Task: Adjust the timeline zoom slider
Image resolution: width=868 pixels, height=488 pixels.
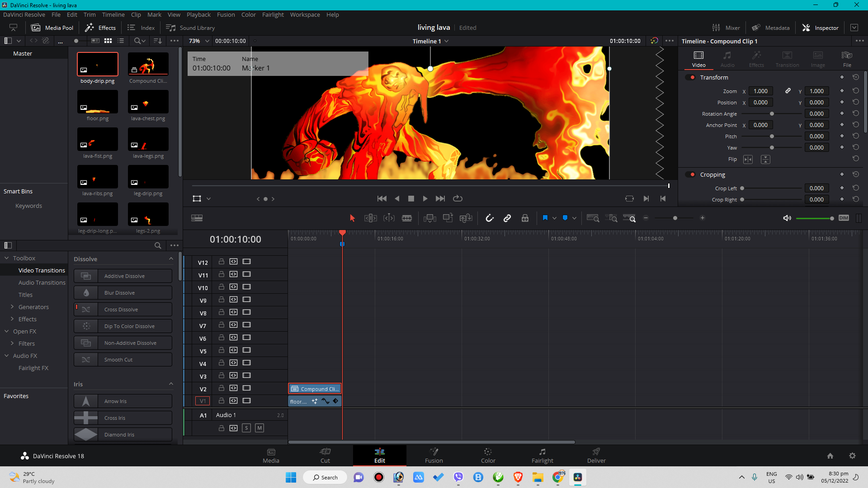Action: point(675,218)
